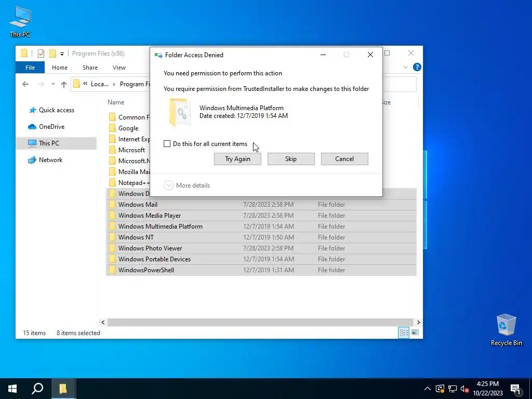Select Quick access in navigation pane
Image resolution: width=532 pixels, height=399 pixels.
56,110
